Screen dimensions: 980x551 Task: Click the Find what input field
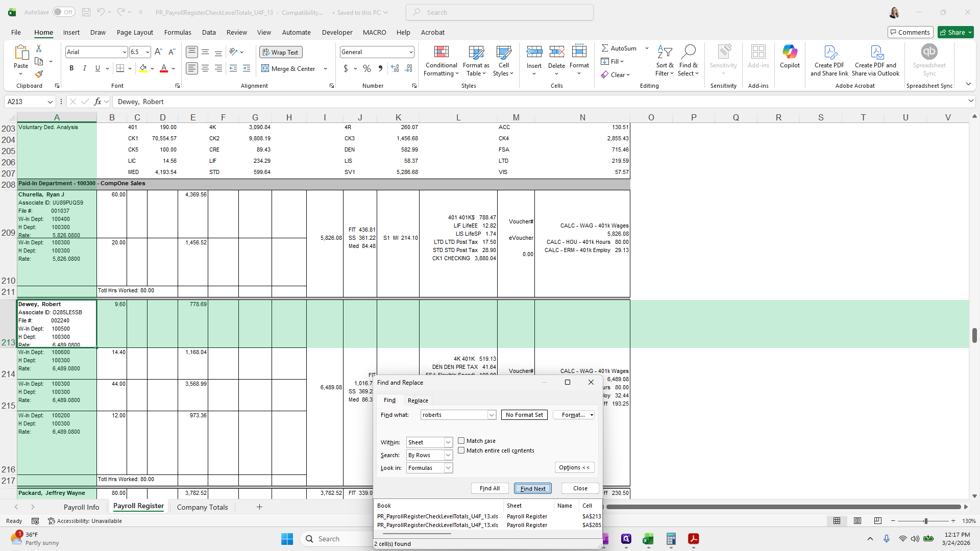pyautogui.click(x=454, y=415)
